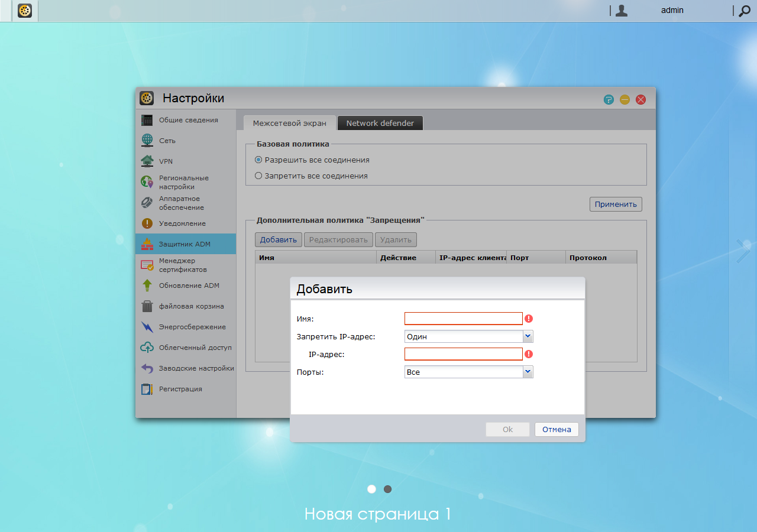The image size is (757, 532).
Task: Open Уведомление notification icon
Action: pyautogui.click(x=147, y=223)
